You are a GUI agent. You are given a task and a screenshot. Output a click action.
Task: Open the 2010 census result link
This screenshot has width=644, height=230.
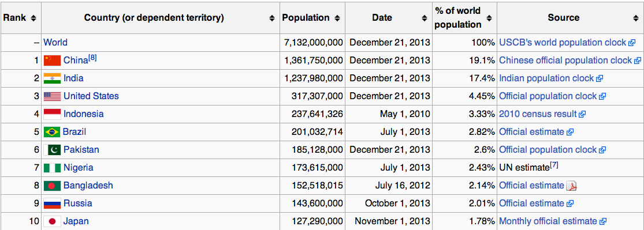[x=538, y=114]
